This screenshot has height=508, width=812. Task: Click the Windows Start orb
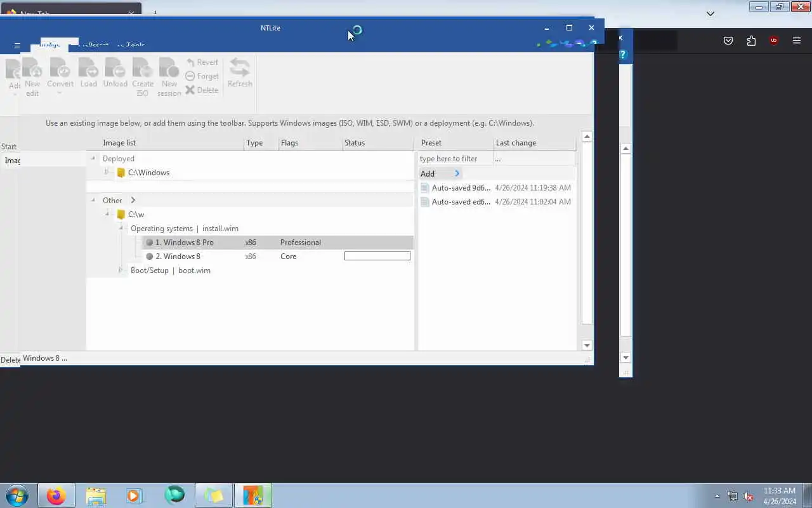[x=17, y=495]
